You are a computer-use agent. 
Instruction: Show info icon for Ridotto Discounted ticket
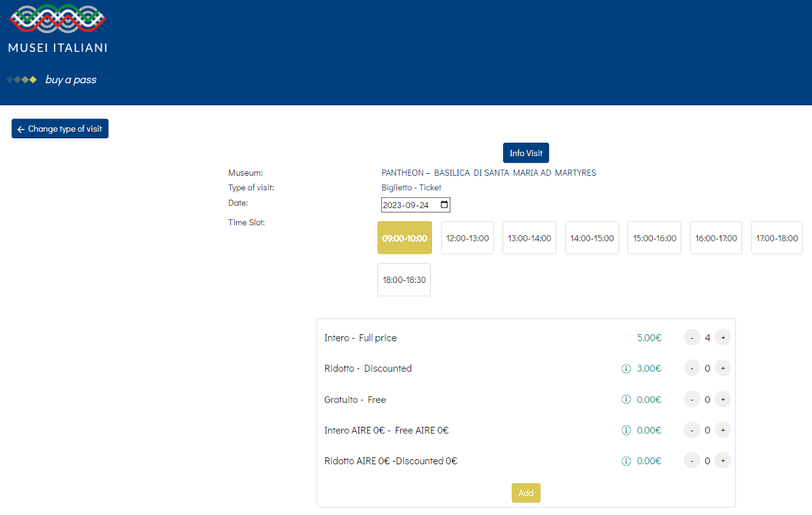[x=626, y=368]
